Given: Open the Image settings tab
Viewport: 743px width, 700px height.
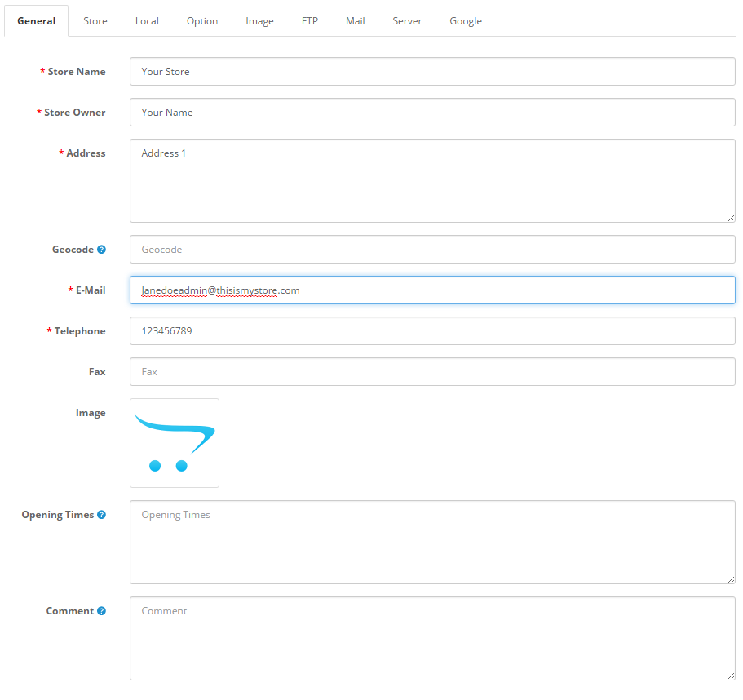Looking at the screenshot, I should point(259,21).
